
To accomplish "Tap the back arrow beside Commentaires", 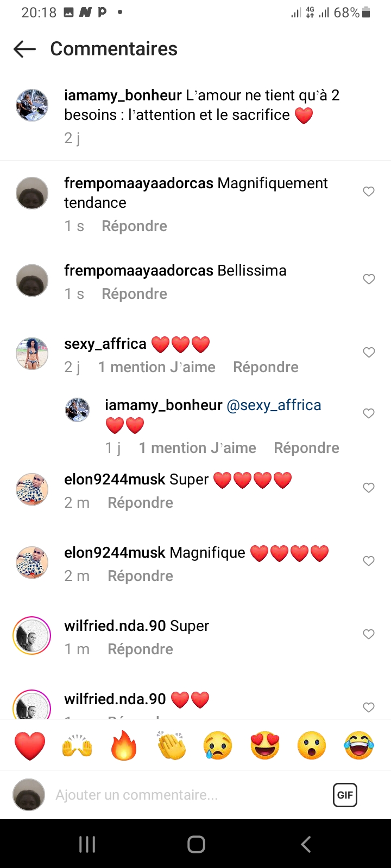I will click(24, 49).
